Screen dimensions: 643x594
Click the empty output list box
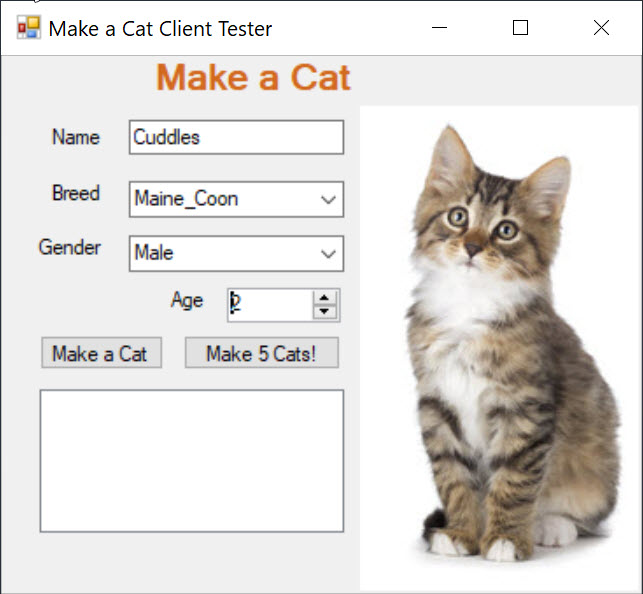(192, 461)
